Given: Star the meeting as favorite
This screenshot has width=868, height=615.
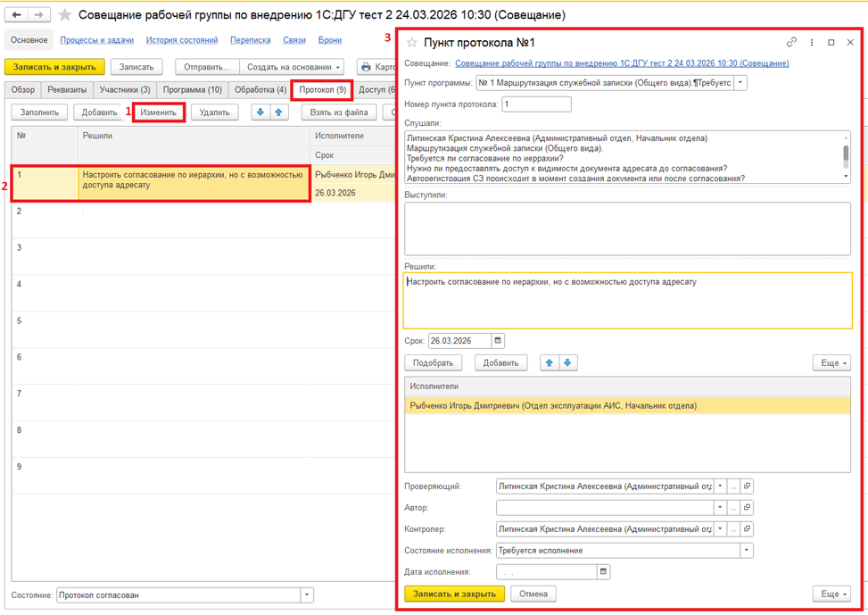Looking at the screenshot, I should [x=64, y=15].
